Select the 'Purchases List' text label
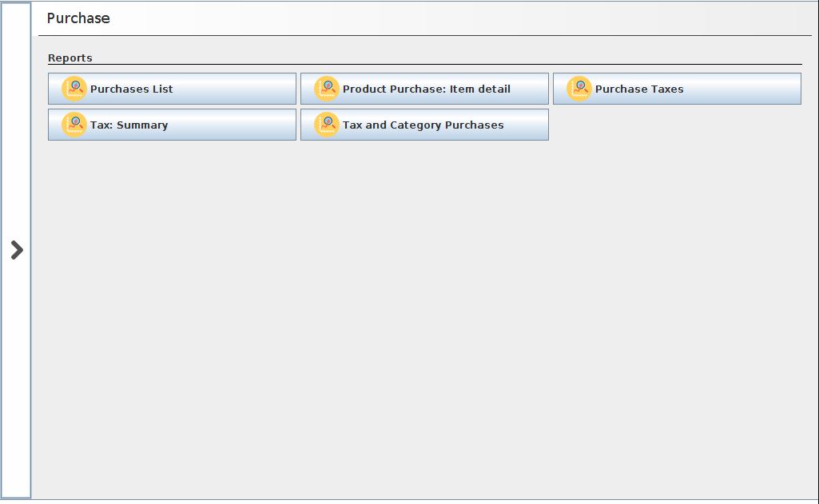Viewport: 819px width, 504px height. click(131, 89)
